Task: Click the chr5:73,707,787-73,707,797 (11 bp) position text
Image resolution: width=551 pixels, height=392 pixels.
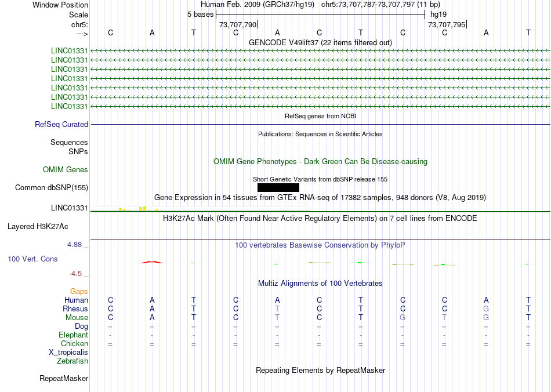Action: tap(380, 5)
